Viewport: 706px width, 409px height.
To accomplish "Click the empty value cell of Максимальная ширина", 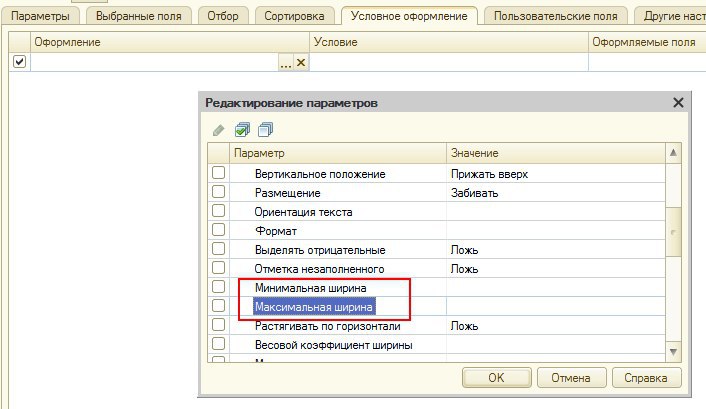I will (x=556, y=307).
